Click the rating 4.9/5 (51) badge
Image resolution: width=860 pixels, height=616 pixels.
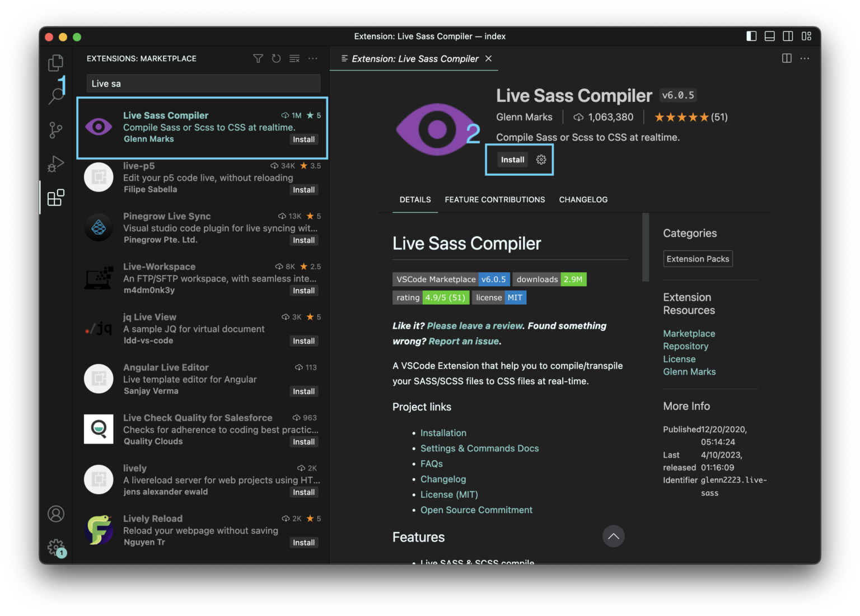click(x=431, y=297)
